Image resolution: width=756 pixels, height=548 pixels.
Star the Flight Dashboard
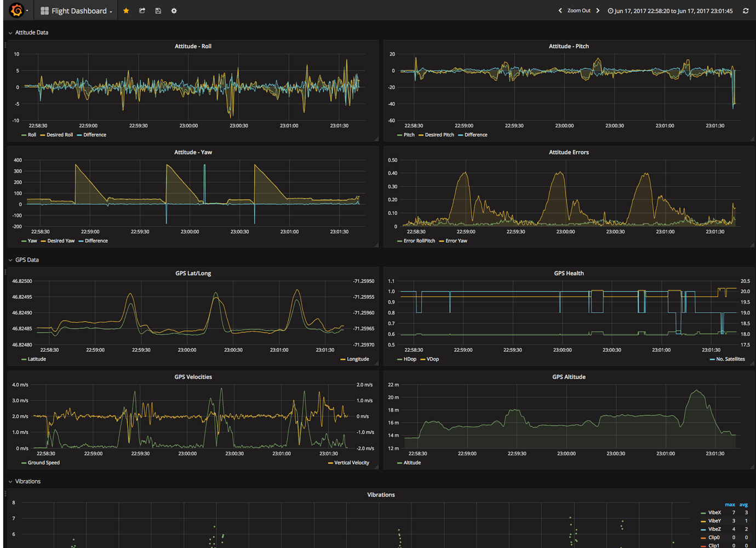(x=126, y=10)
